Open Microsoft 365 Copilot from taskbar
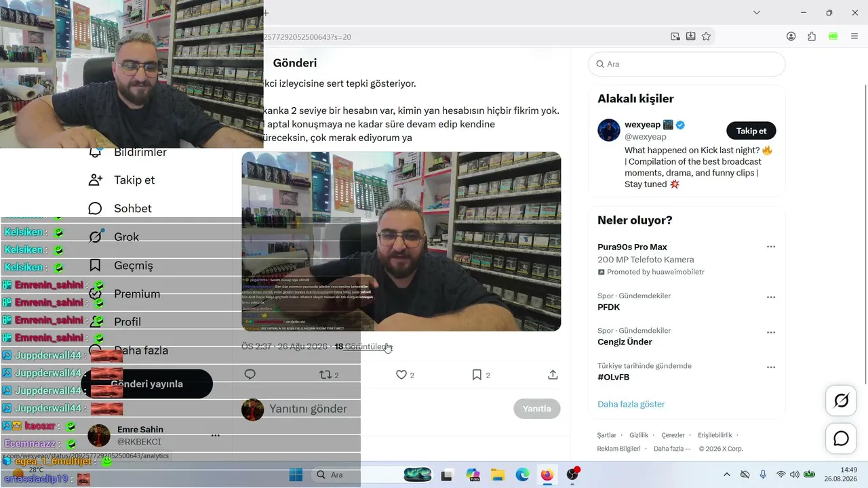Viewport: 868px width, 488px height. click(x=473, y=474)
